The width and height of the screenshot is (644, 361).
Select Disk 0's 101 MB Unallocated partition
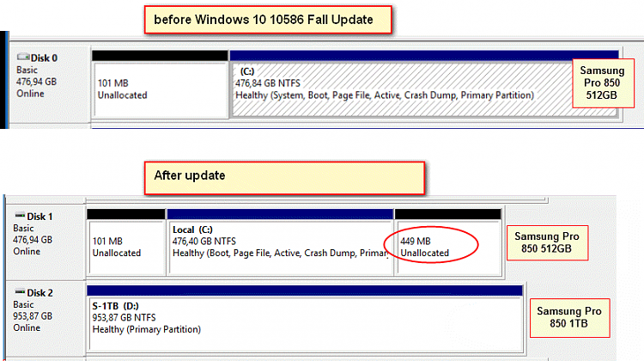(x=160, y=85)
